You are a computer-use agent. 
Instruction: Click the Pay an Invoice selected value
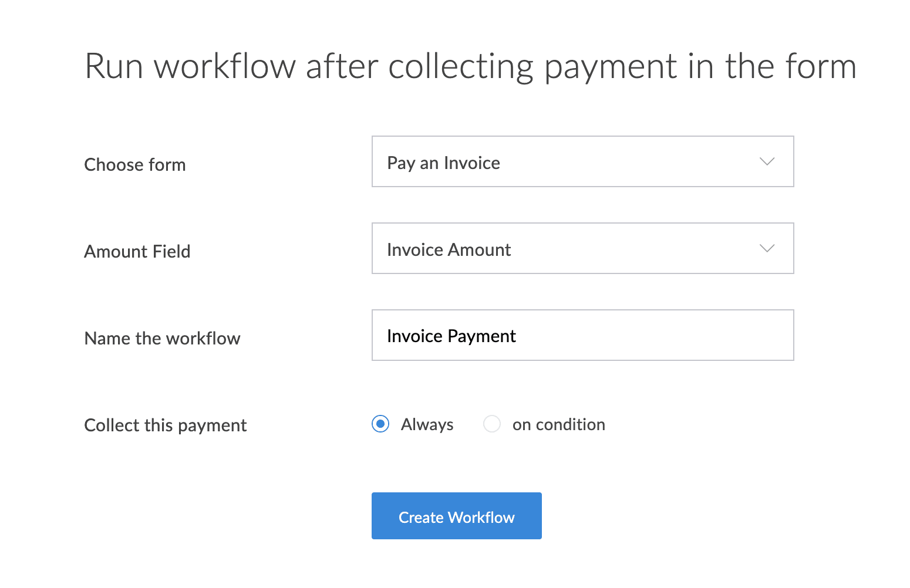point(443,163)
